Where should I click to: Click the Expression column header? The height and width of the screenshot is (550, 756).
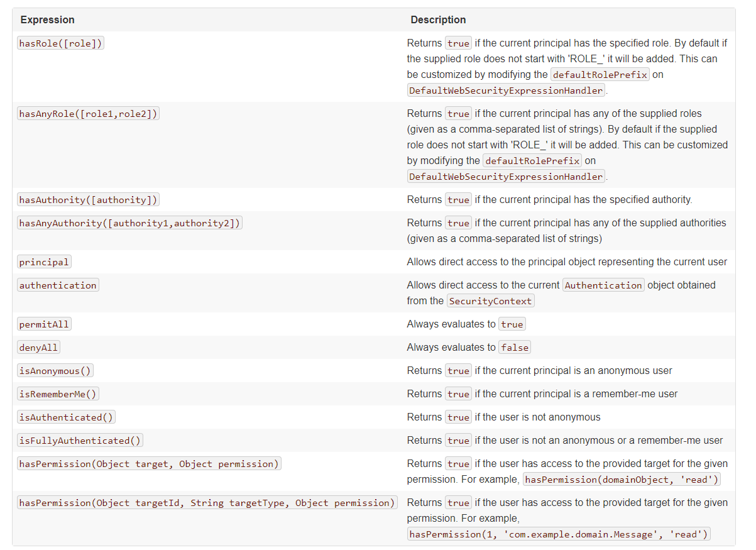click(x=48, y=20)
